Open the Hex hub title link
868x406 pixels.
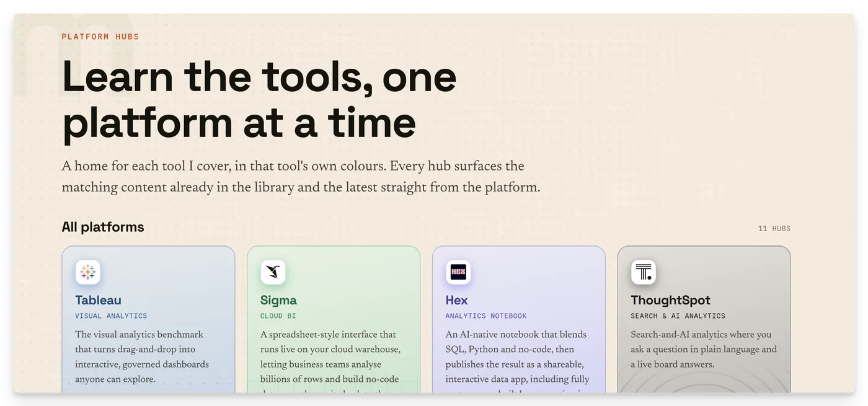pos(456,300)
